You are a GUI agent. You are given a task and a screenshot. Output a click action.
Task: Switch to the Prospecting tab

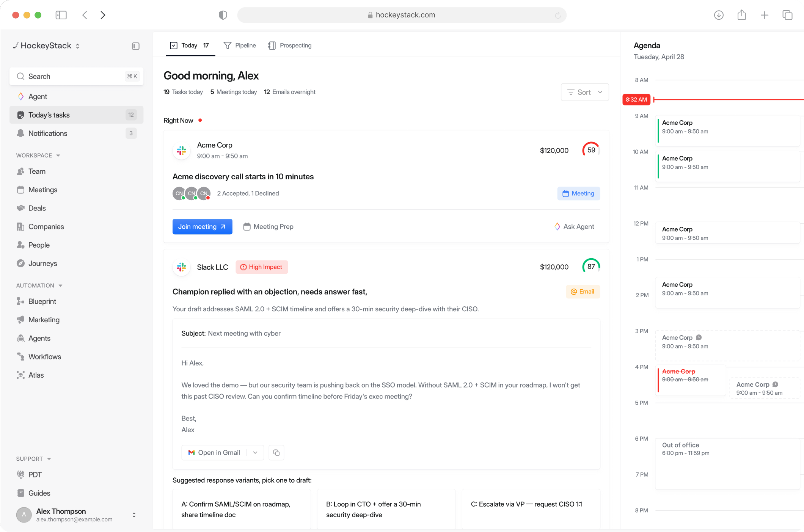click(290, 46)
